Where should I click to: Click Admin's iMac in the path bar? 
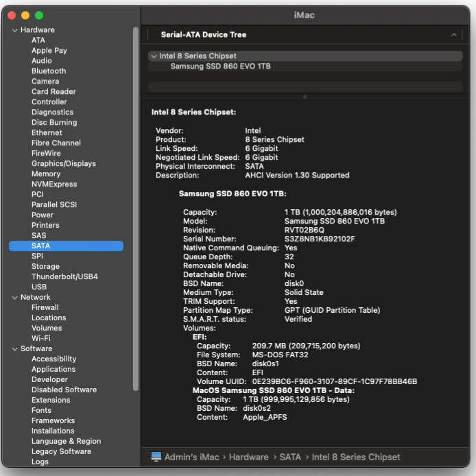[x=191, y=457]
